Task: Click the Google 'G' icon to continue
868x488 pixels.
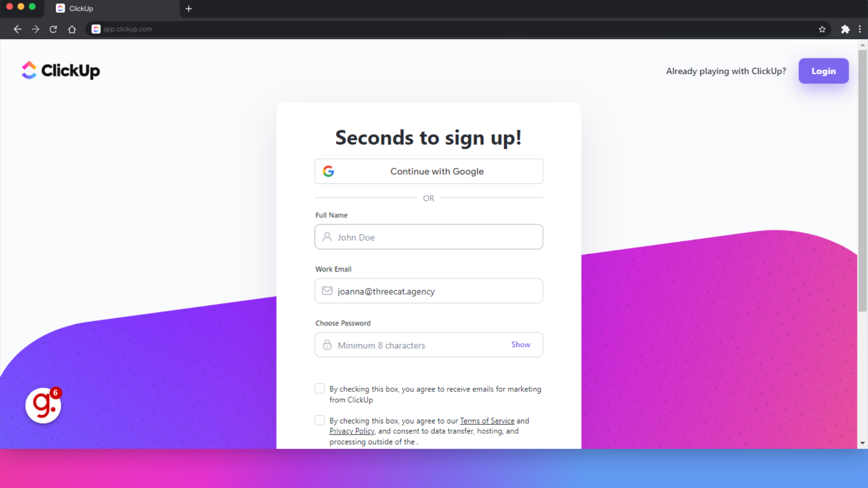Action: point(329,171)
